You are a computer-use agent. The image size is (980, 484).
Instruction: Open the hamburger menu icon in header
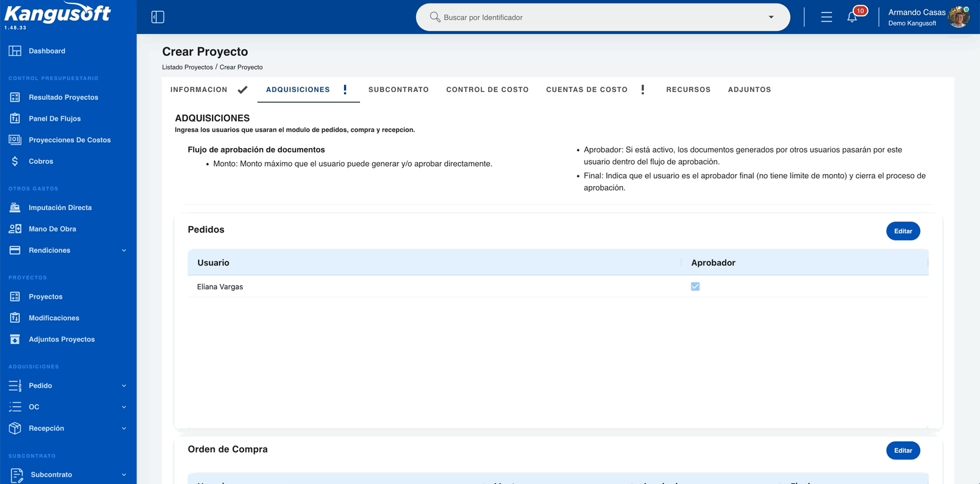[827, 17]
